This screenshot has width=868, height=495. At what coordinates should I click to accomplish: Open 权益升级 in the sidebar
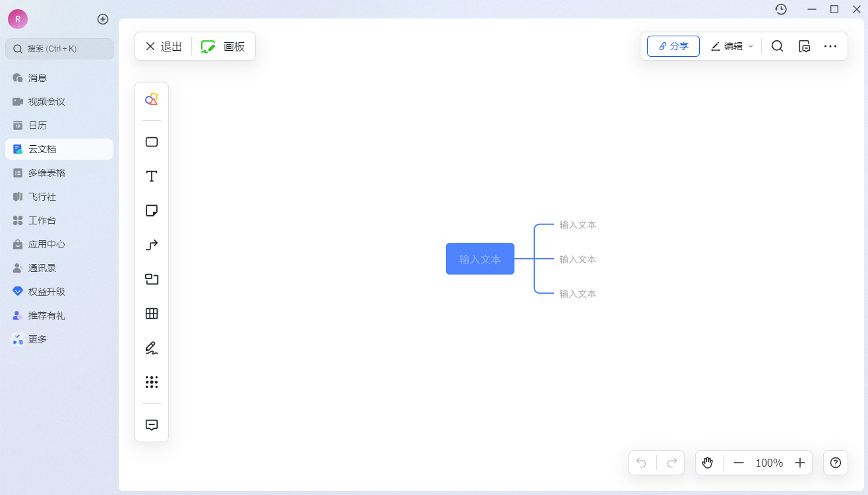tap(59, 292)
